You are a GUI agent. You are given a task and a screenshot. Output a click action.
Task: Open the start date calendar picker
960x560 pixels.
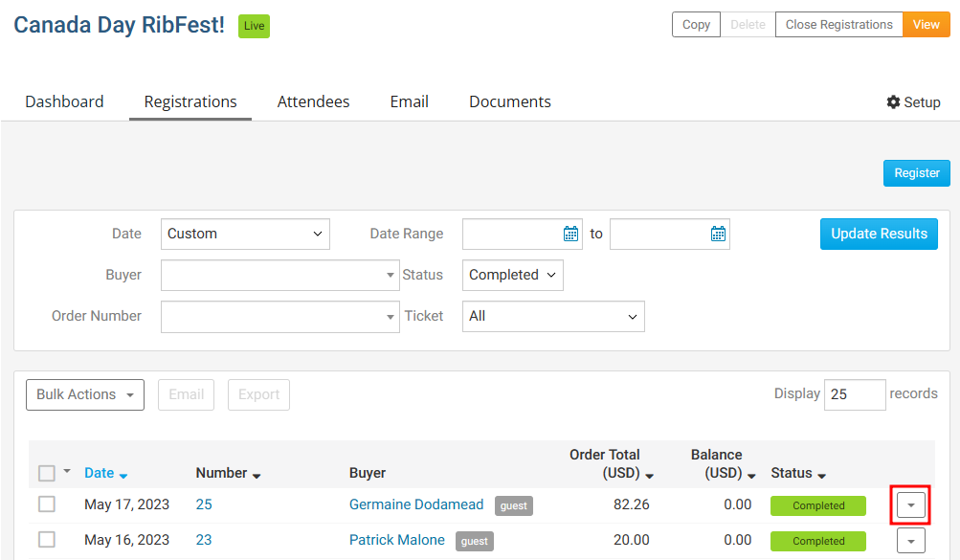click(570, 234)
